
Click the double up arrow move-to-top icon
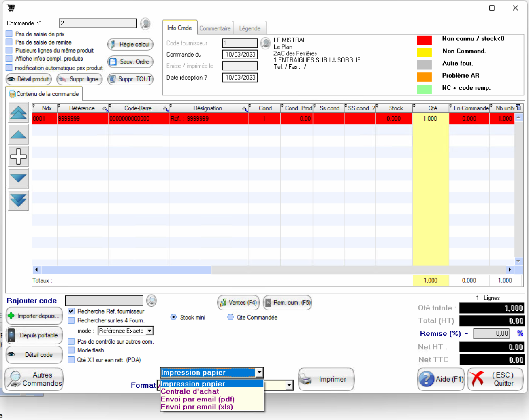tap(18, 113)
